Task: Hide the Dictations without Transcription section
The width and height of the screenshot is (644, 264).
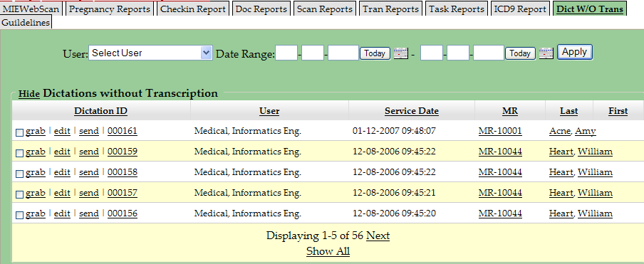Action: (28, 94)
